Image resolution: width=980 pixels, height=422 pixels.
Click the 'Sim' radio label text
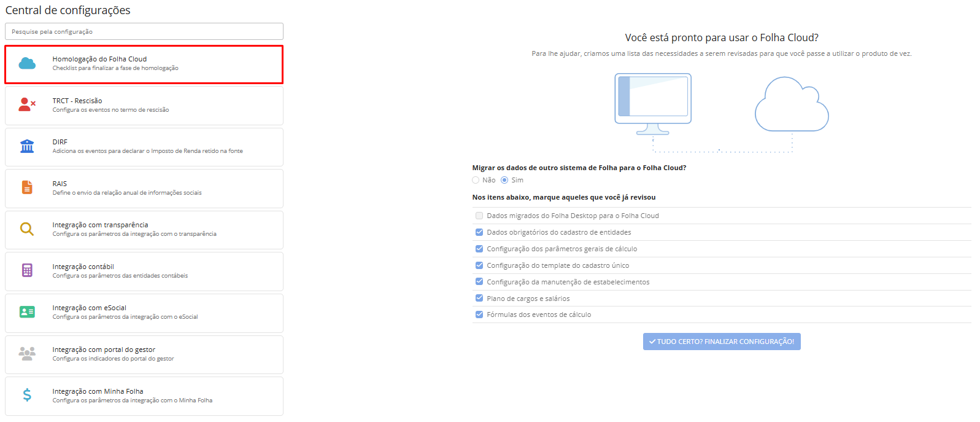click(517, 180)
